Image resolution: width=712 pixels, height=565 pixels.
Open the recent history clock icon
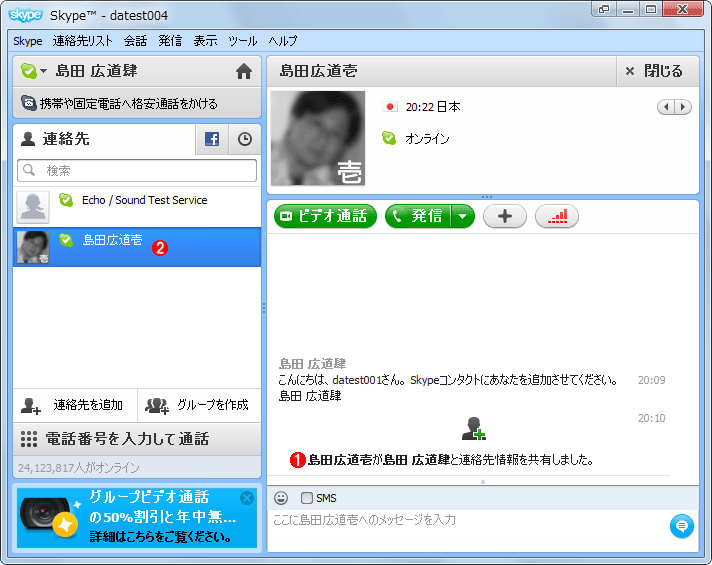[x=245, y=139]
